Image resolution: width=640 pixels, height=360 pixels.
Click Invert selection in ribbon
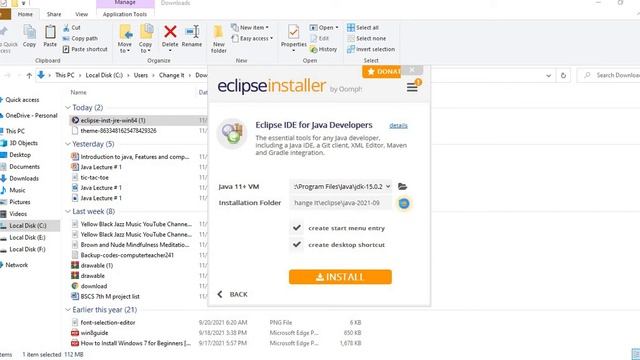coord(371,49)
